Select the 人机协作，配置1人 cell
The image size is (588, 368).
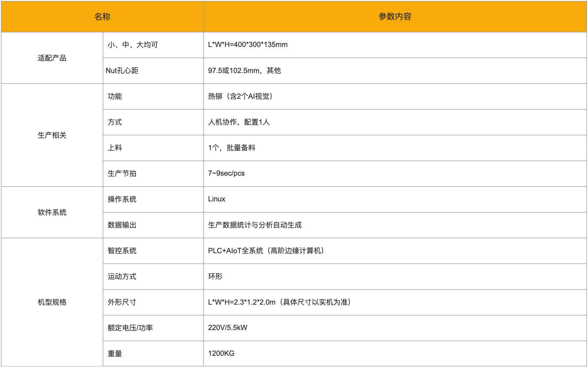(x=239, y=122)
